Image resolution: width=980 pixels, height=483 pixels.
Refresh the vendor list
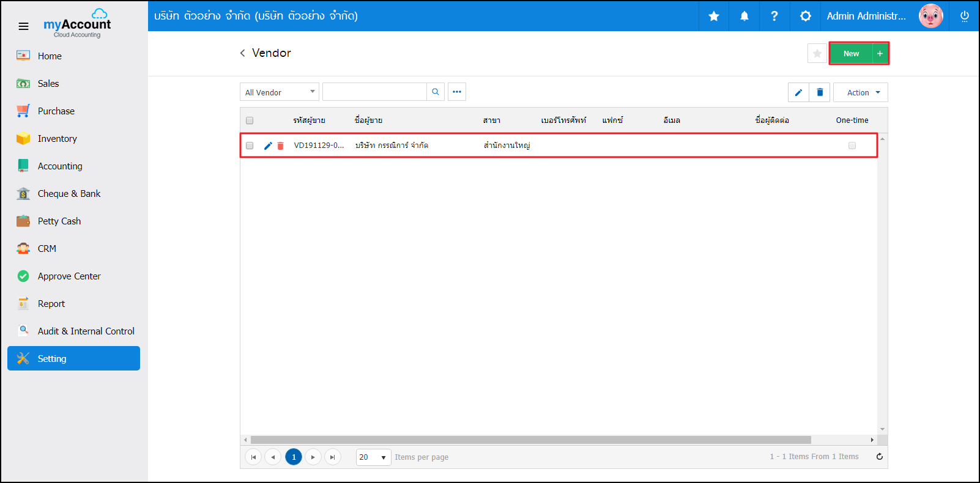[x=880, y=457]
